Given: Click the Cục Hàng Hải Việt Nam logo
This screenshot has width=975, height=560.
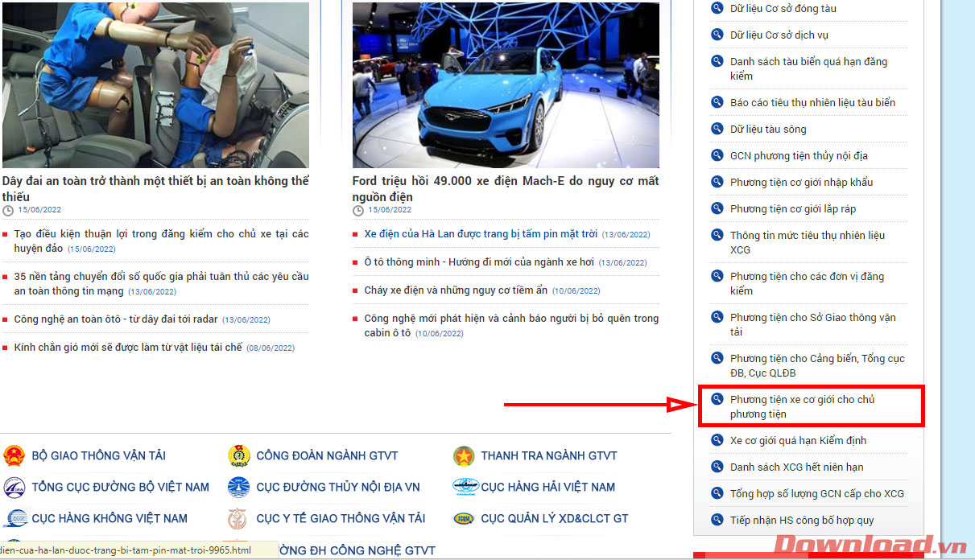Looking at the screenshot, I should pos(465,487).
